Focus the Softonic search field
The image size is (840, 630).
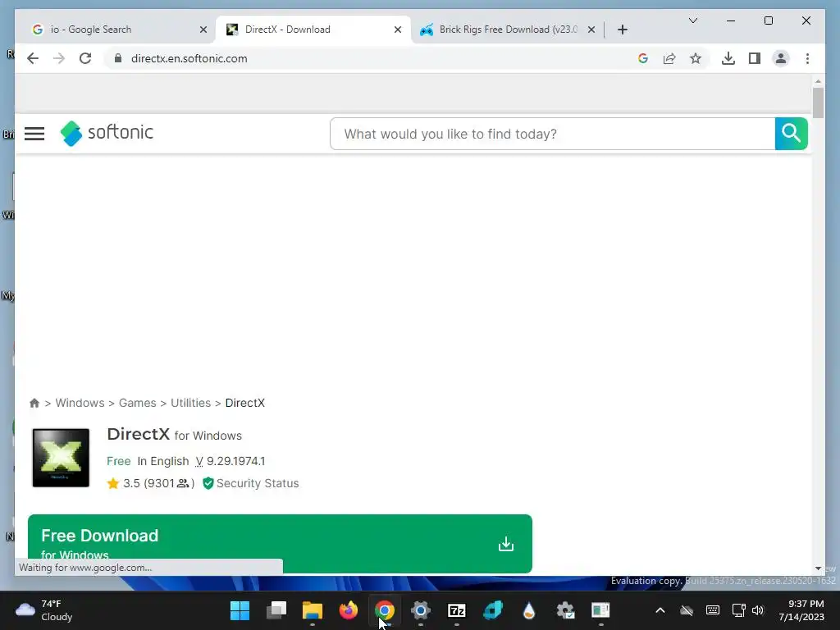pos(552,134)
